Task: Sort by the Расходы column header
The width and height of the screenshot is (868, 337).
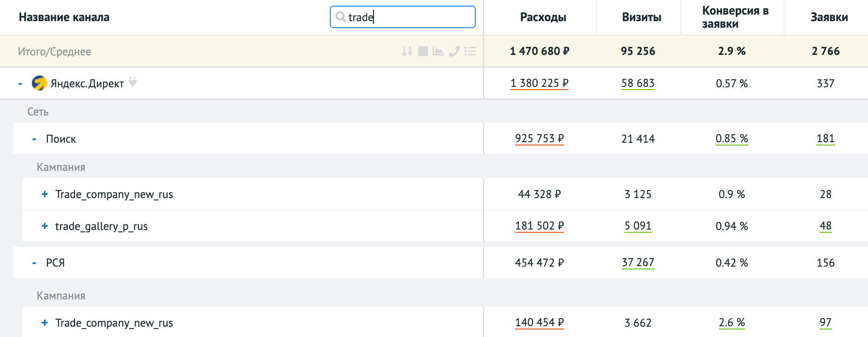Action: tap(543, 17)
